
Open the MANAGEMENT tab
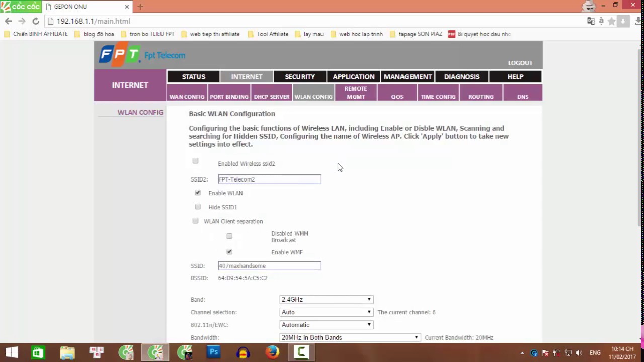[x=408, y=77]
